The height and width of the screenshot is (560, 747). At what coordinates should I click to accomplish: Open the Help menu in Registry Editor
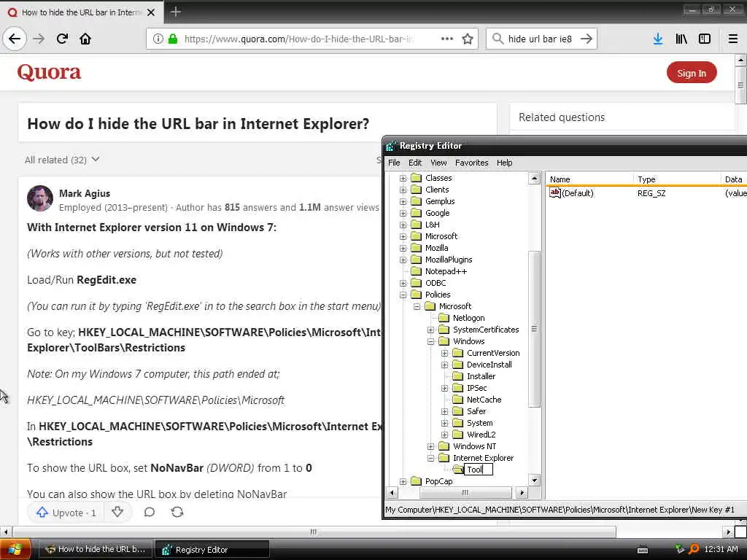(x=505, y=163)
